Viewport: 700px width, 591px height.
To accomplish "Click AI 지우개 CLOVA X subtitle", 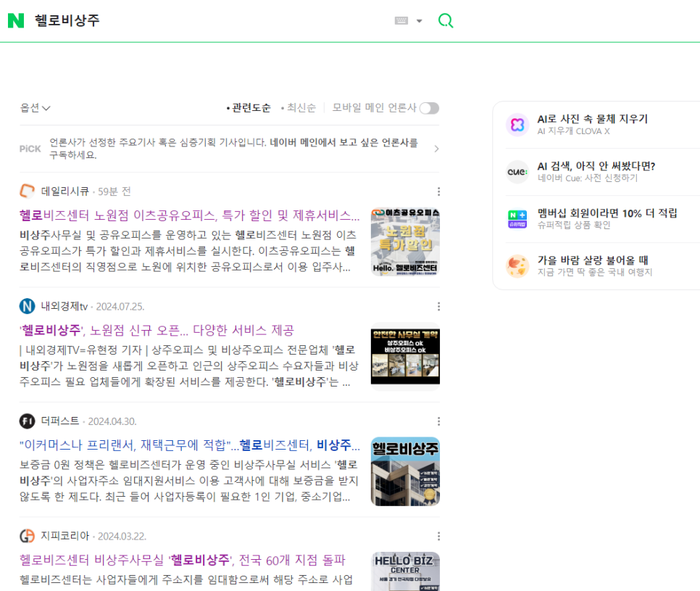I will coord(573,131).
